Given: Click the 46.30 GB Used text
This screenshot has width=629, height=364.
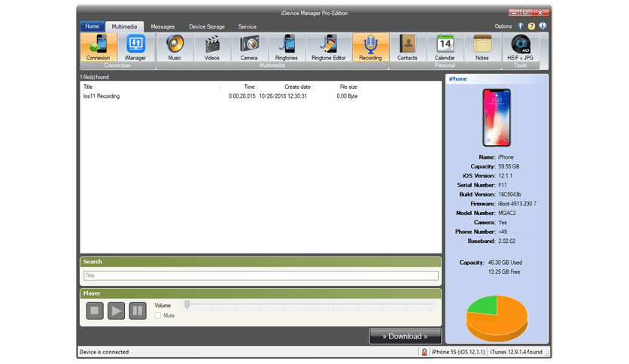Looking at the screenshot, I should pos(505,262).
